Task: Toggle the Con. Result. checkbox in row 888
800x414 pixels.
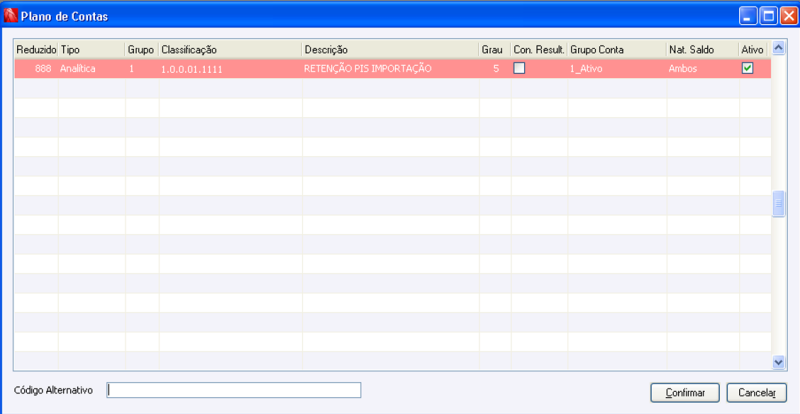Action: [519, 68]
